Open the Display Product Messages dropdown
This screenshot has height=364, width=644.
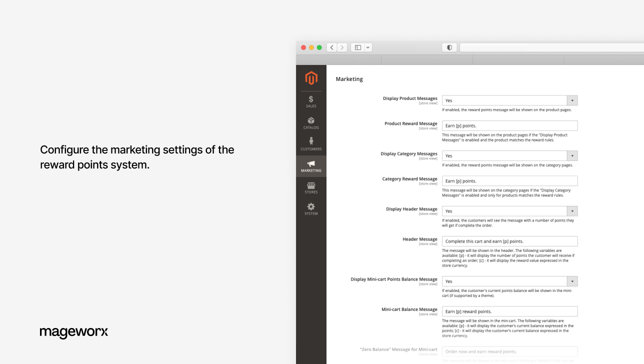click(571, 100)
